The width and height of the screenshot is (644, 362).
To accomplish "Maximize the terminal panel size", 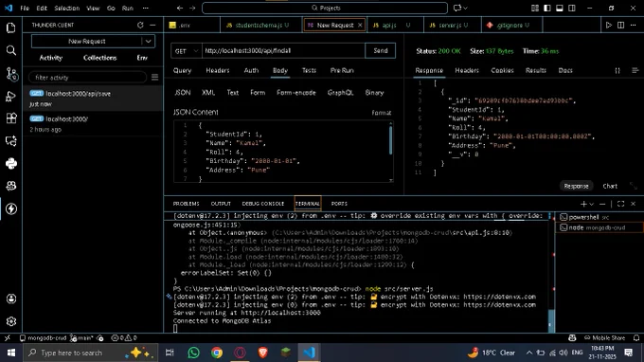I will click(x=620, y=204).
